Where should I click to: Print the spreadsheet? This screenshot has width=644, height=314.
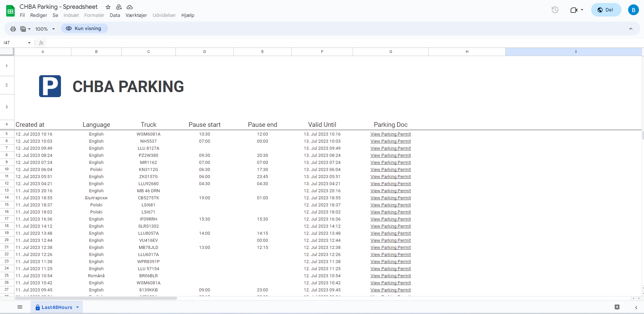pos(13,29)
